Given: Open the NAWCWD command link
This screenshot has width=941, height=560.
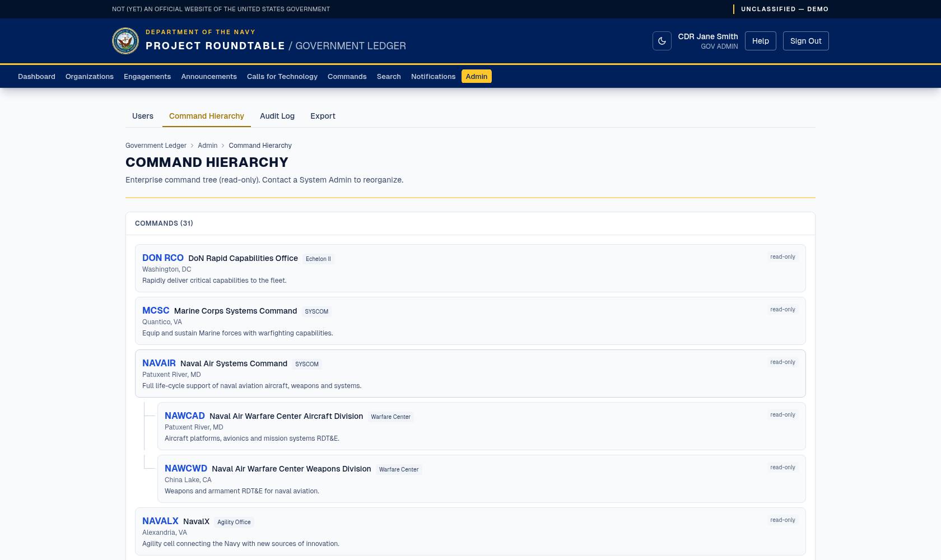Looking at the screenshot, I should pos(186,468).
